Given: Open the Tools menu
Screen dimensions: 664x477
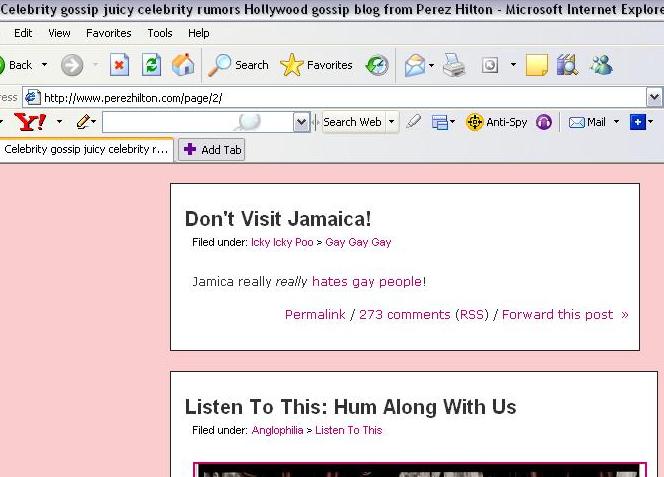Looking at the screenshot, I should (x=160, y=33).
